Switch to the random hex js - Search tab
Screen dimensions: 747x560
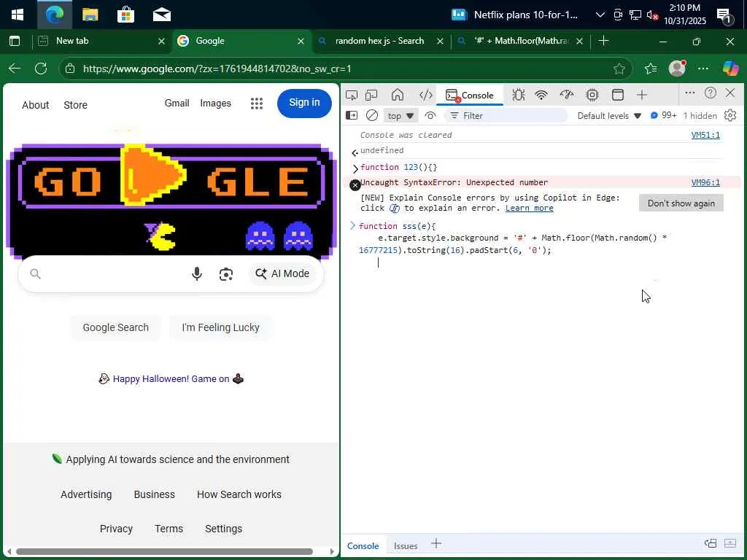pos(379,41)
